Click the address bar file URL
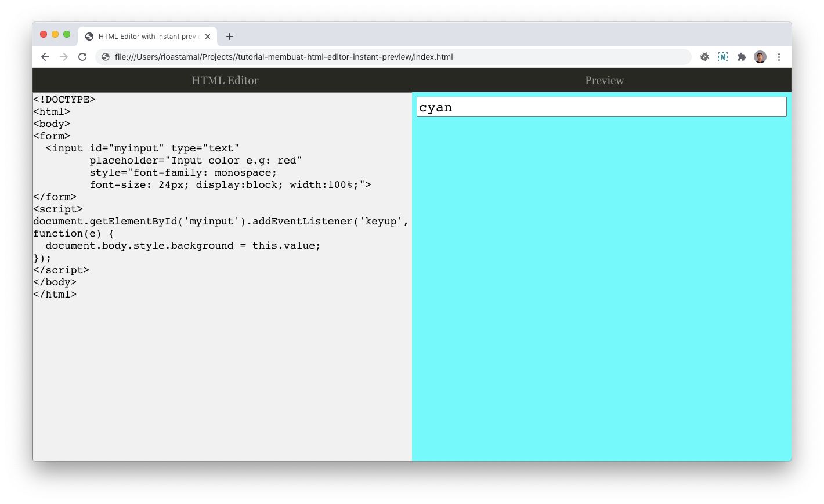This screenshot has height=504, width=824. 284,57
